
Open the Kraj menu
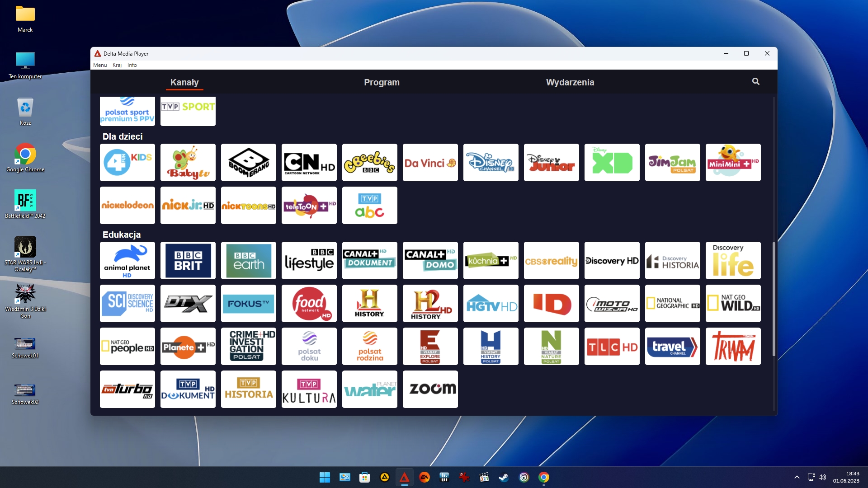click(x=117, y=65)
